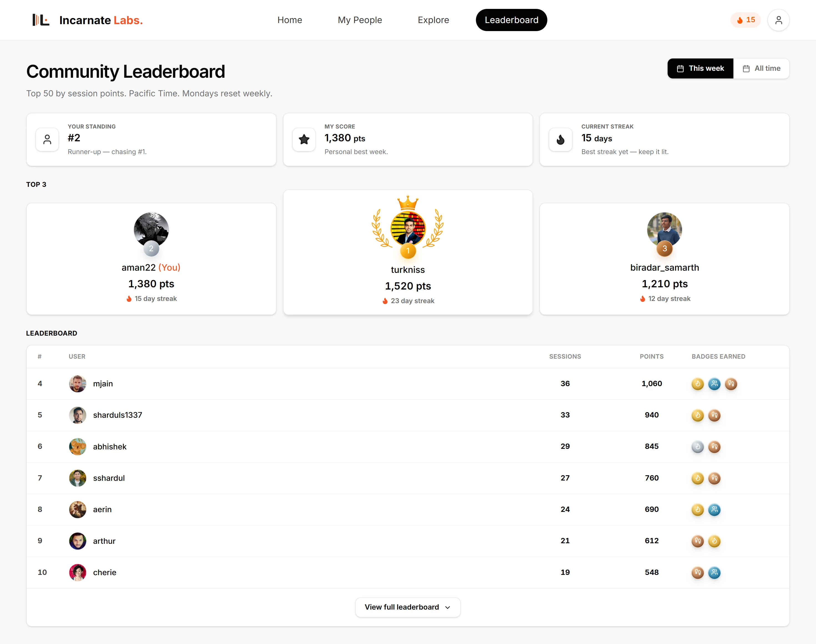
Task: Open the Explore tab
Action: pos(433,20)
